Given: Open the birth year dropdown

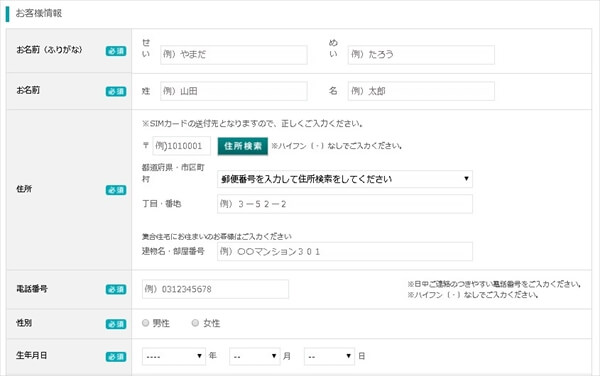Looking at the screenshot, I should click(x=174, y=356).
